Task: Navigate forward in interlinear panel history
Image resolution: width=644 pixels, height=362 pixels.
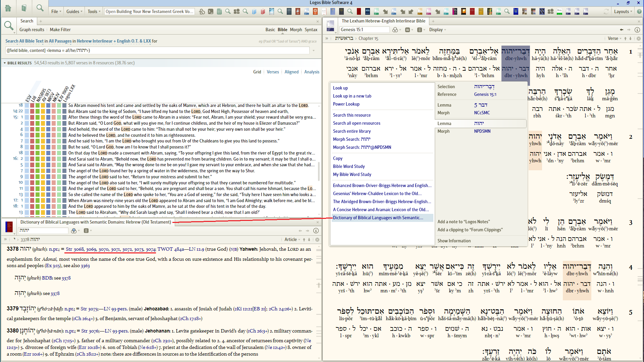Action: pos(629,30)
